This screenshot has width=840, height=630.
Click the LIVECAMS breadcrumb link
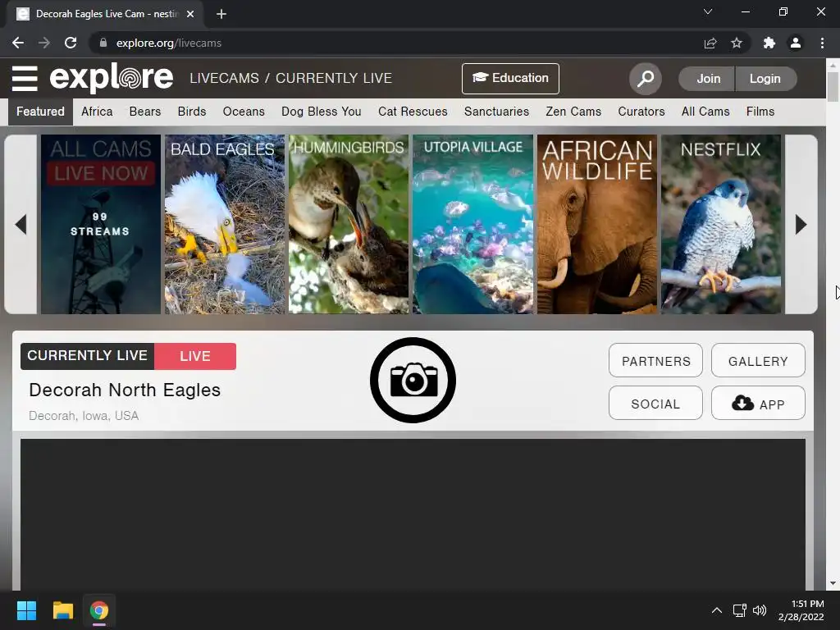pos(224,78)
